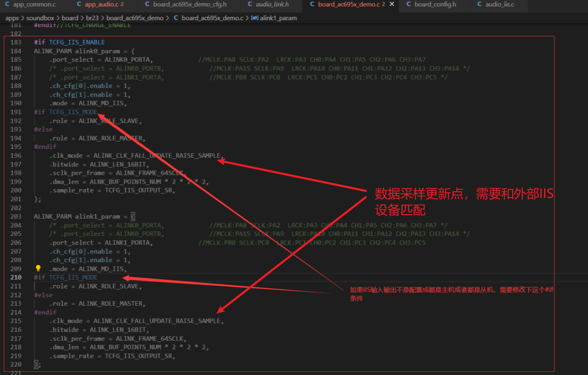Click 'soundbox' breadcrumb segment
Viewport: 588px width, 375px height.
point(40,18)
